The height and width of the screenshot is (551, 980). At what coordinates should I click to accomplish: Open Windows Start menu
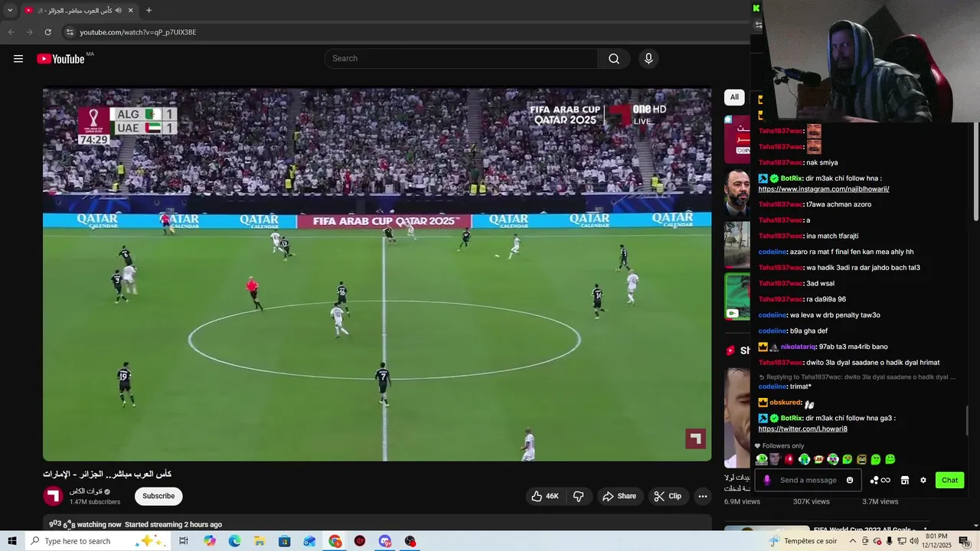11,541
